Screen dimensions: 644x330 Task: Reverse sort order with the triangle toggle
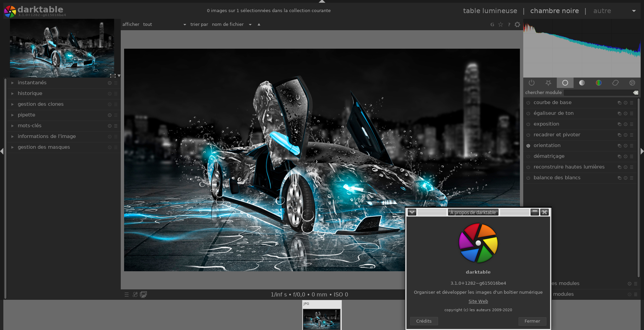(259, 25)
